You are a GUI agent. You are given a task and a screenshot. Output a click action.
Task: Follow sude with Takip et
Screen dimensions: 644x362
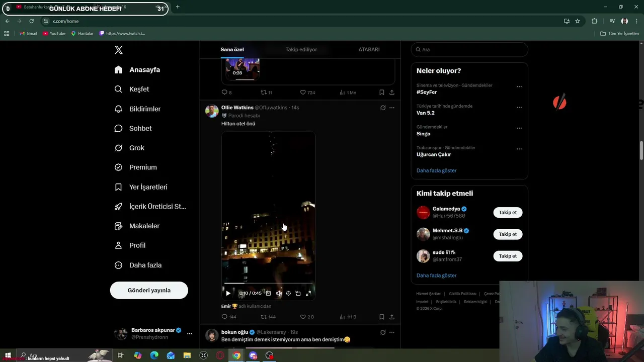pos(508,256)
